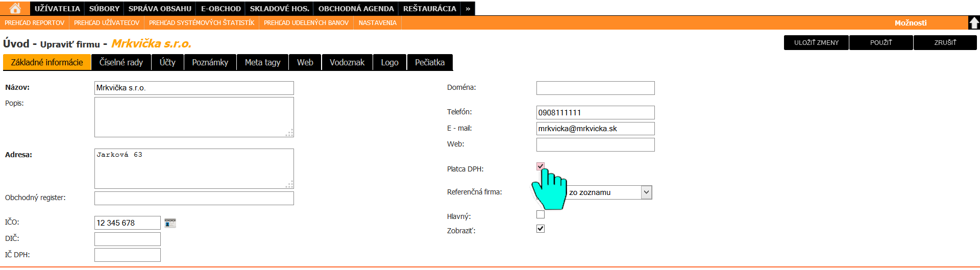This screenshot has width=980, height=270.
Task: Open the Pečiatka tab
Action: pos(429,62)
